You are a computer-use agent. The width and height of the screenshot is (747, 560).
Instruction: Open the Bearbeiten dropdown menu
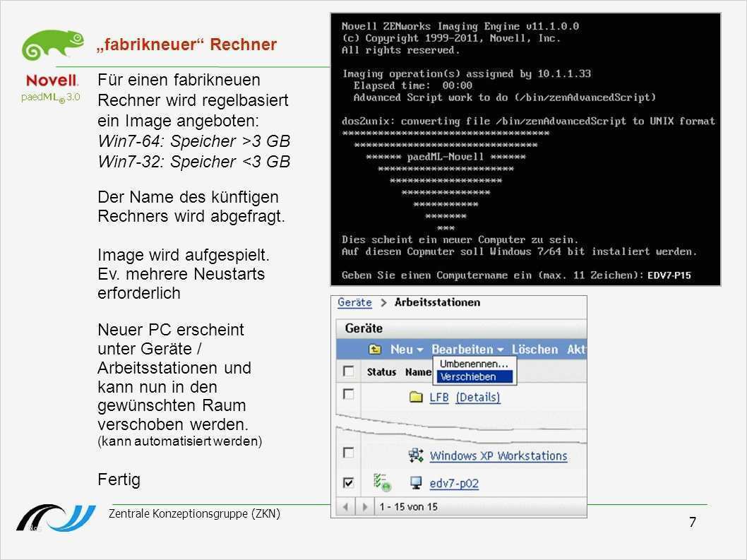tap(468, 350)
